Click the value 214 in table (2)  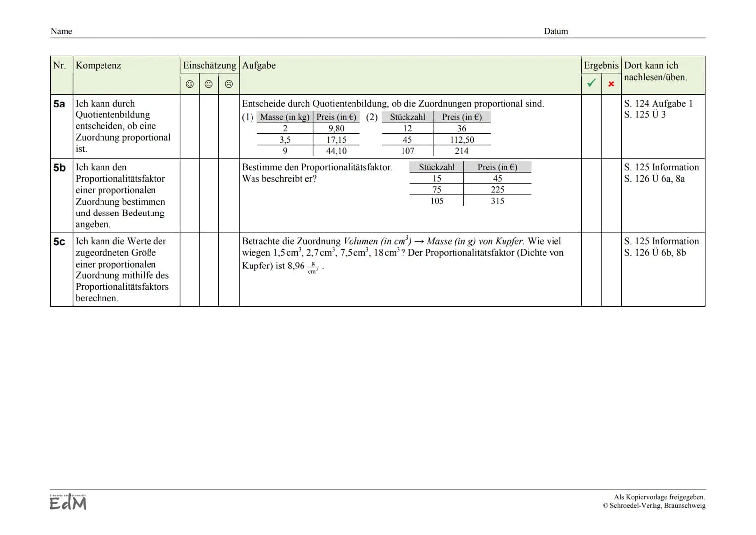[461, 151]
